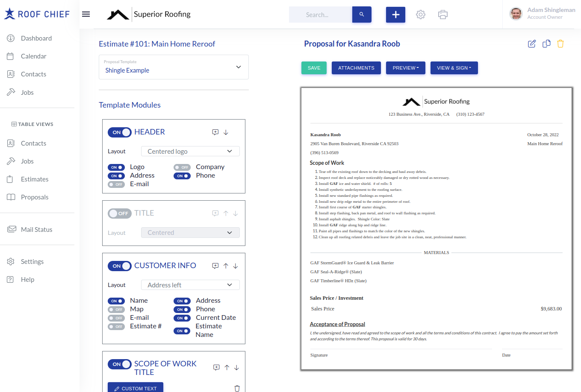Enable E-mail in the Header module
Screen dimensions: 581x392
point(116,184)
